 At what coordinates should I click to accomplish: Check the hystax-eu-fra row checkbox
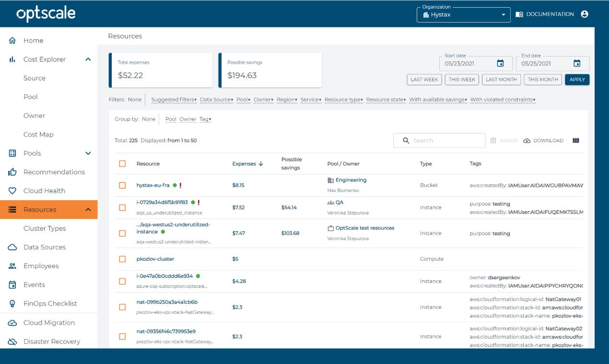click(122, 185)
